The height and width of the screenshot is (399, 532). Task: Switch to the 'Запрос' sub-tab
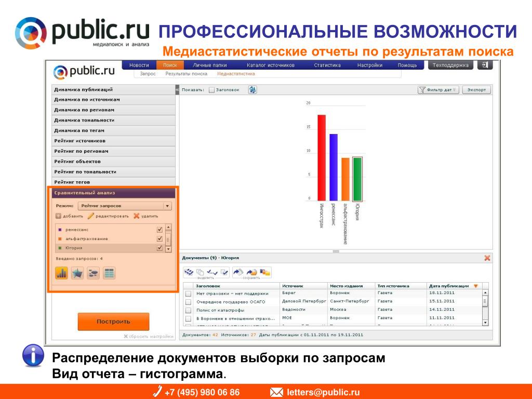(x=148, y=74)
